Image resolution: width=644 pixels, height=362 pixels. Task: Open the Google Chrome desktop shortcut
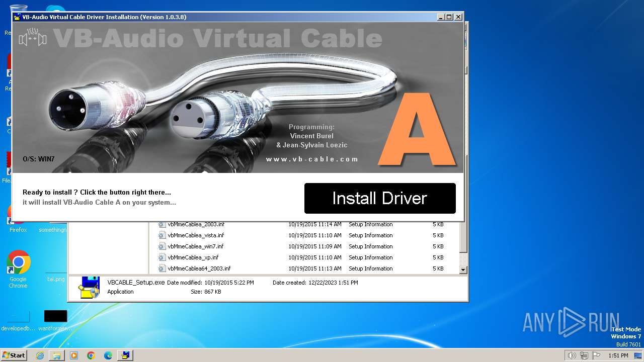coord(18,269)
